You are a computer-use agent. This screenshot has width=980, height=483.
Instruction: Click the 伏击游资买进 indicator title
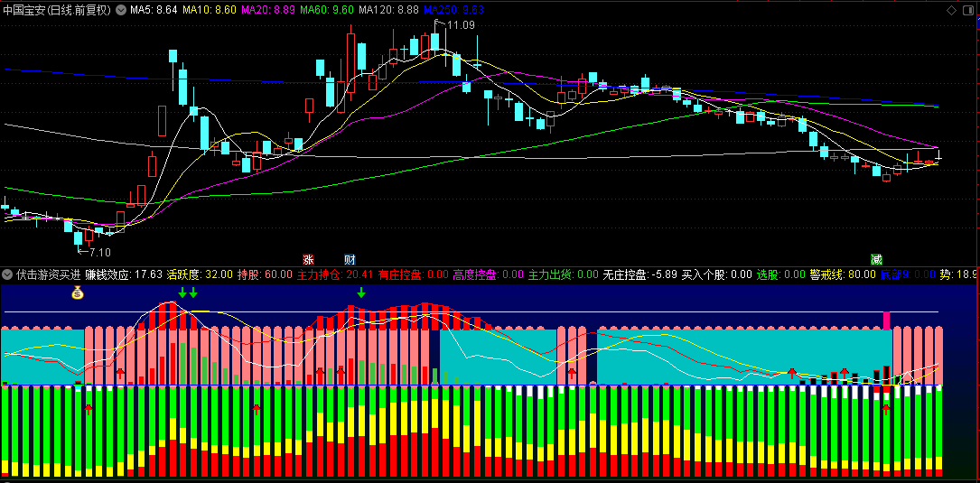tap(49, 274)
